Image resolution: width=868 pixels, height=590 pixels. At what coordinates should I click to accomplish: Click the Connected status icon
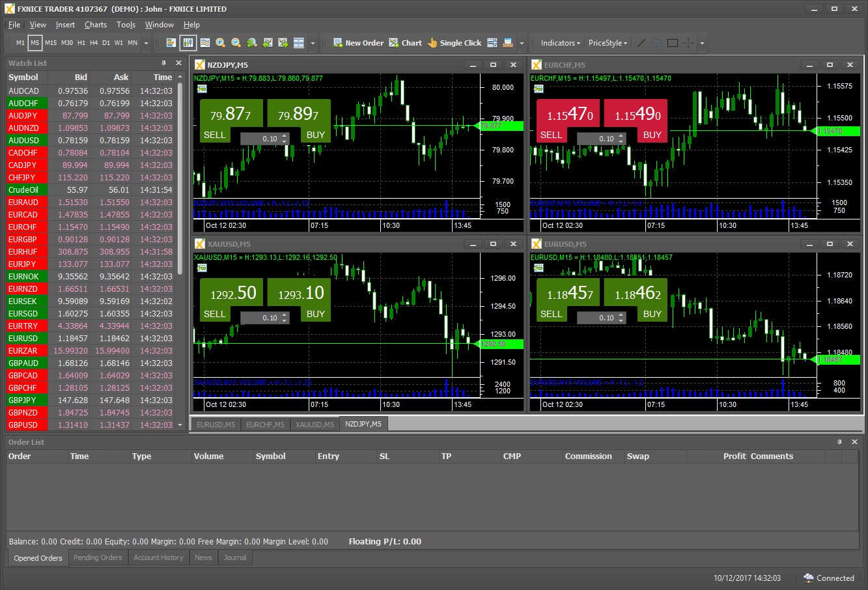809,578
